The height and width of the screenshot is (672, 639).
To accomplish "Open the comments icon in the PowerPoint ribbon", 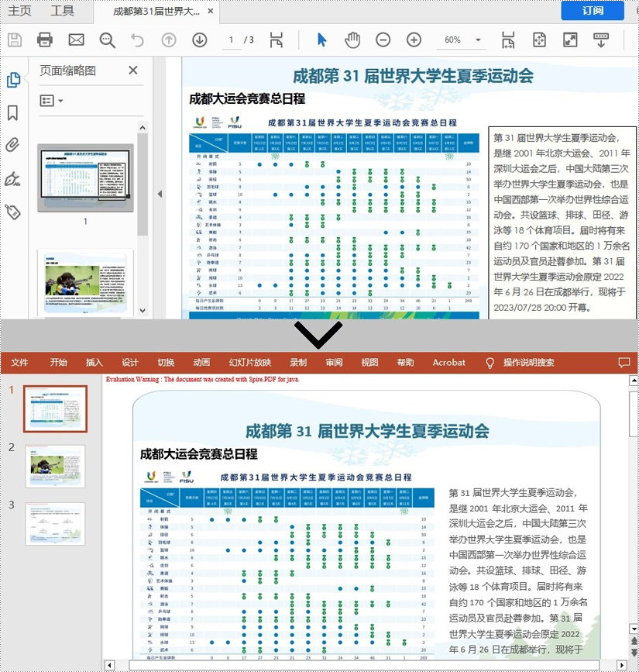I will tap(624, 363).
